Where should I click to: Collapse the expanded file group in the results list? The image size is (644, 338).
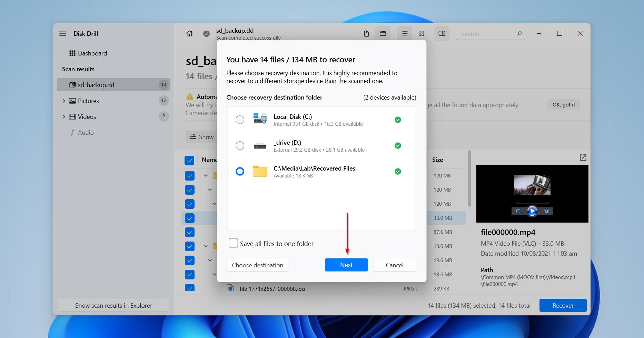coord(206,175)
